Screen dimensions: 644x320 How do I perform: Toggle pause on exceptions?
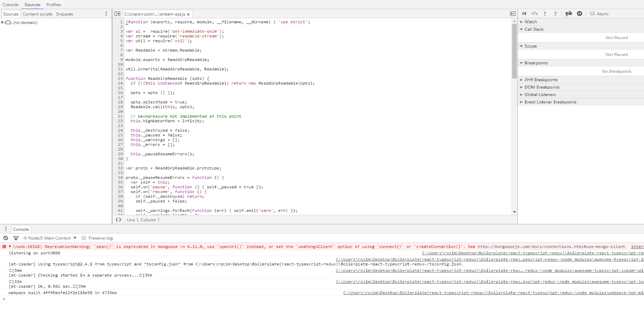[x=580, y=14]
